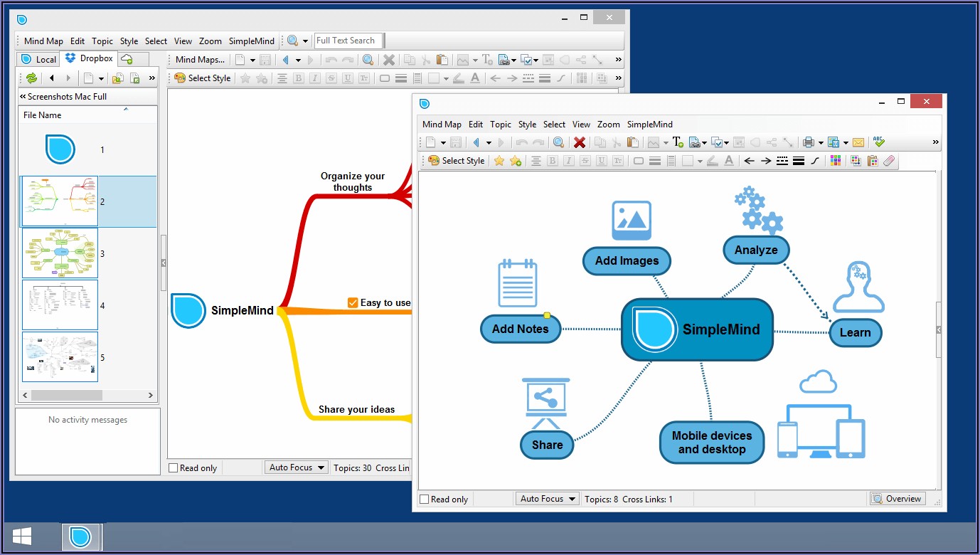Open the color palette grid icon
980x555 pixels.
click(x=836, y=161)
